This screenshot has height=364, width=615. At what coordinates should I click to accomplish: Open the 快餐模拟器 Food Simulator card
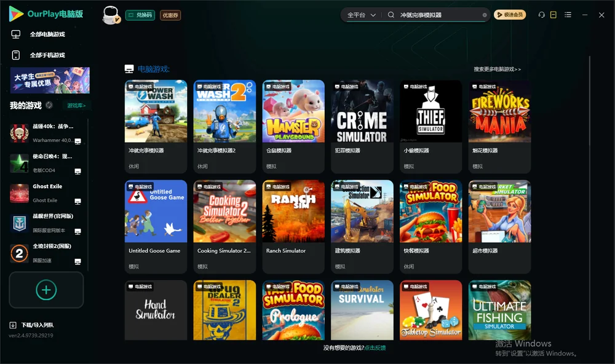tap(430, 226)
